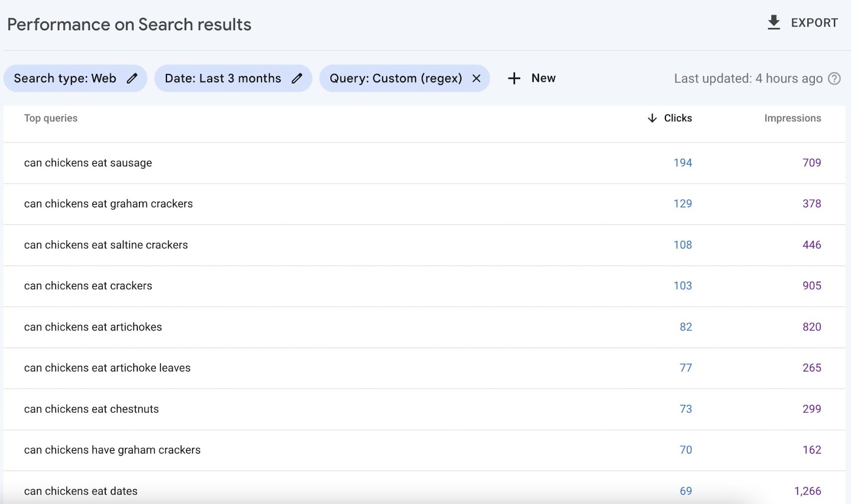This screenshot has height=504, width=851.
Task: Click the Export download arrow icon
Action: (x=773, y=22)
